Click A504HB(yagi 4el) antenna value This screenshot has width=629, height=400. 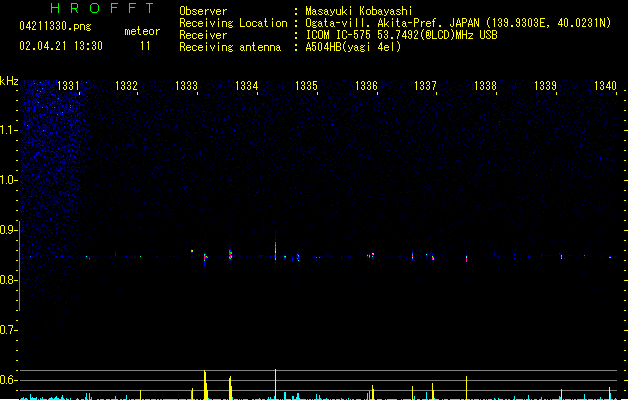353,47
